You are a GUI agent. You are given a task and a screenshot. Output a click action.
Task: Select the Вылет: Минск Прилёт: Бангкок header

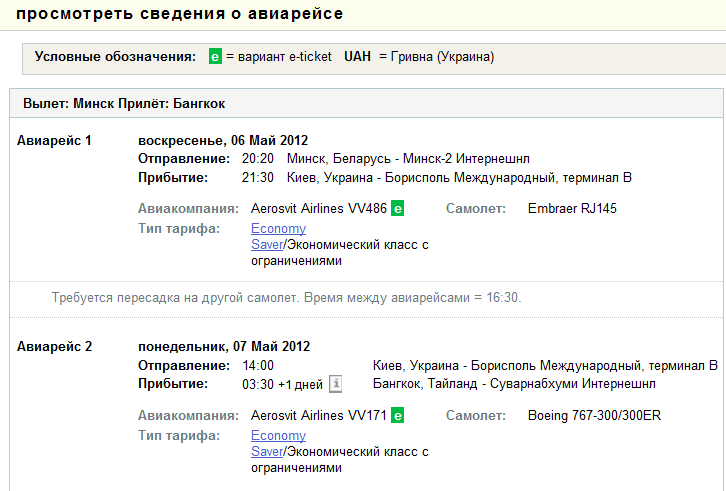124,103
